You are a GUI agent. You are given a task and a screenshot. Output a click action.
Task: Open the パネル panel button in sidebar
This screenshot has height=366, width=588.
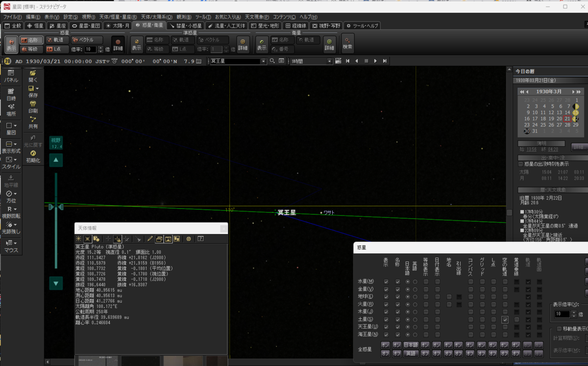pyautogui.click(x=11, y=76)
